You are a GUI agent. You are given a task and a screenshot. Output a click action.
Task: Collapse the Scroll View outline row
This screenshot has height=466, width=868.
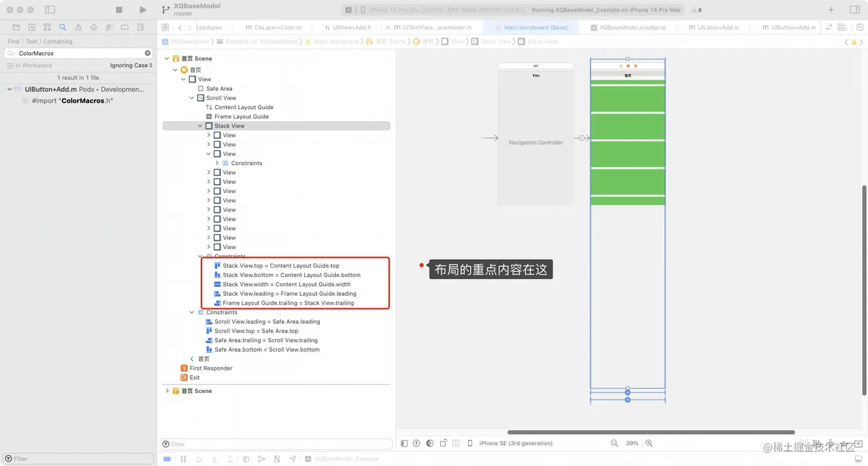192,98
